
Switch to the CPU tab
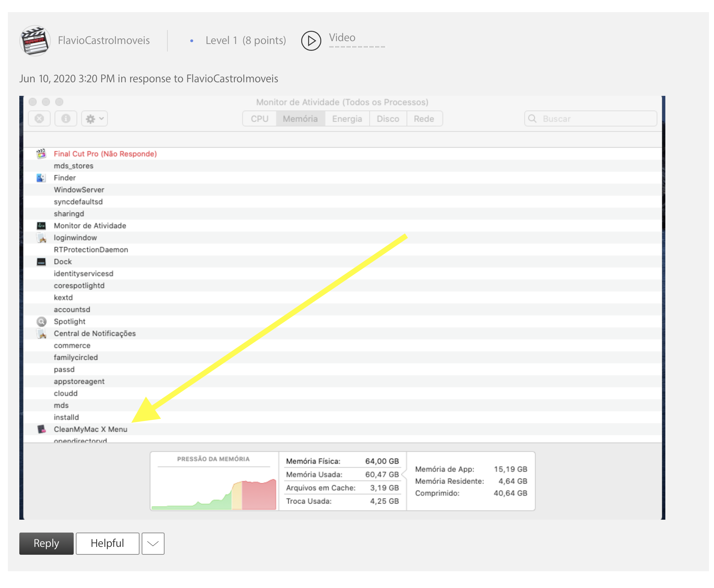[259, 119]
